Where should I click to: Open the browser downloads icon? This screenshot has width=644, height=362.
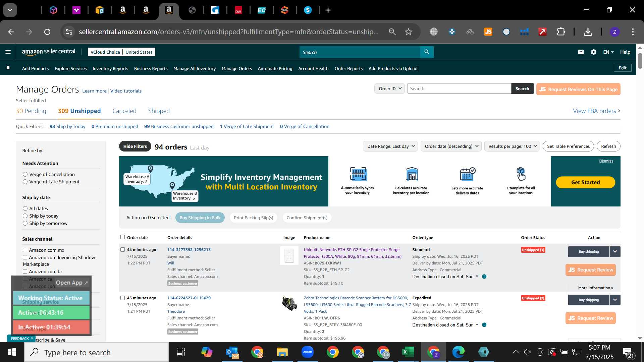588,32
